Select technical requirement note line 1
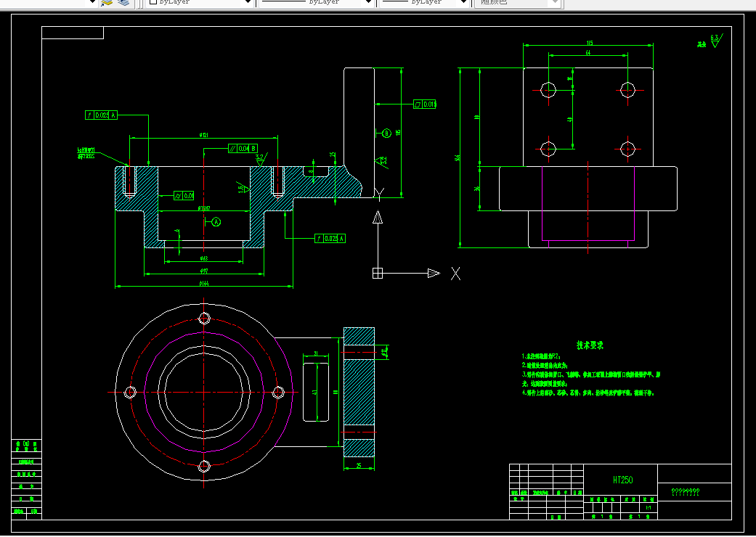Screen dimensions: 756x537 click(x=542, y=356)
